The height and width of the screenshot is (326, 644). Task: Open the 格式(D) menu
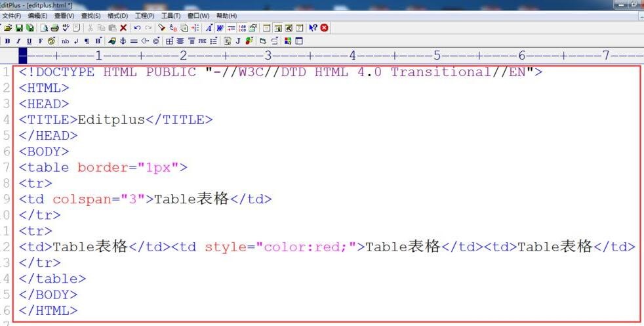118,16
